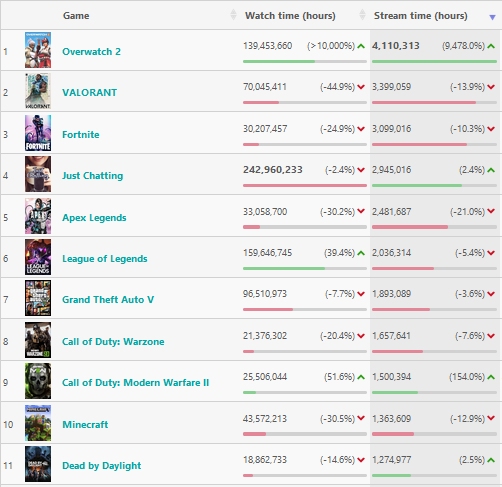Click the (154.0%) stream time change
502x487 pixels.
467,377
